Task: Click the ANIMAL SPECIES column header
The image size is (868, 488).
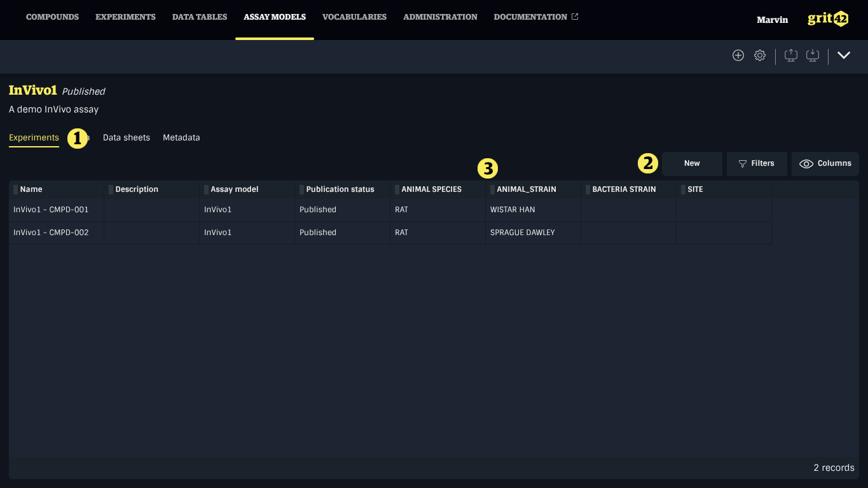Action: pos(438,189)
